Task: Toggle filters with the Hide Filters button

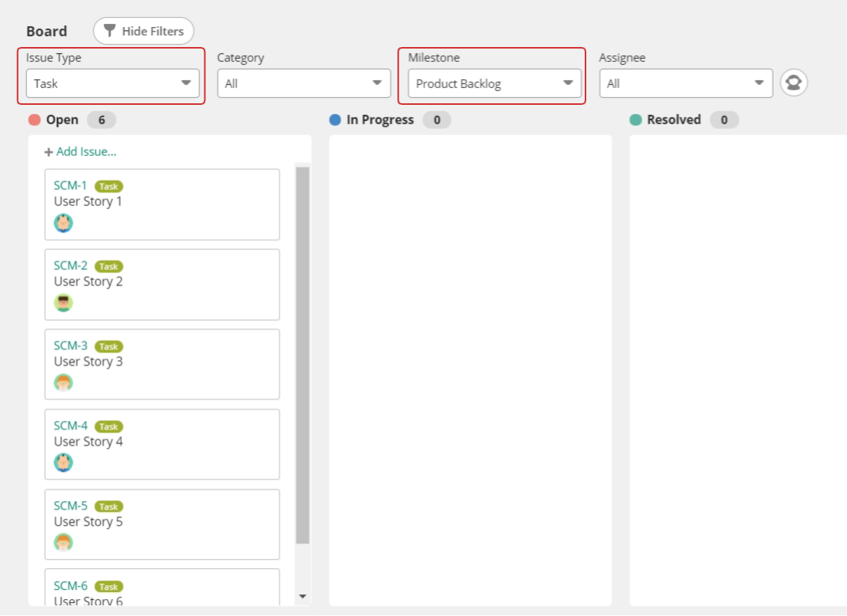Action: point(143,31)
